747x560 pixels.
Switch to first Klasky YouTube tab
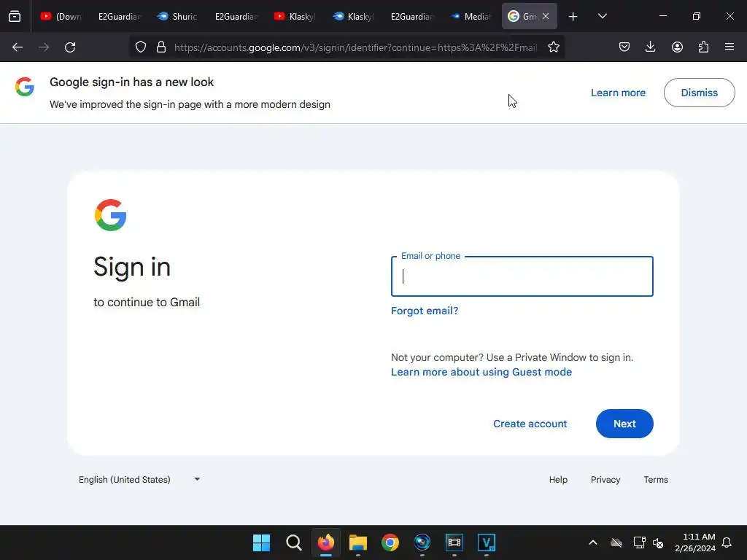point(294,16)
